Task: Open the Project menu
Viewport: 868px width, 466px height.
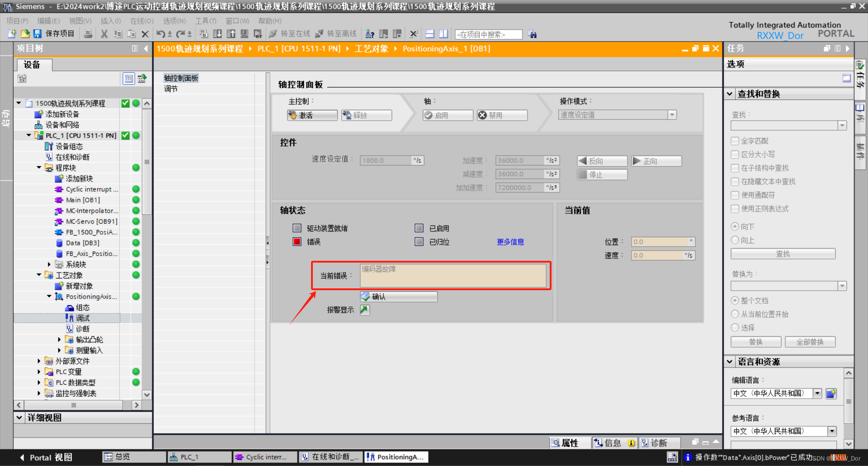Action: (x=17, y=21)
